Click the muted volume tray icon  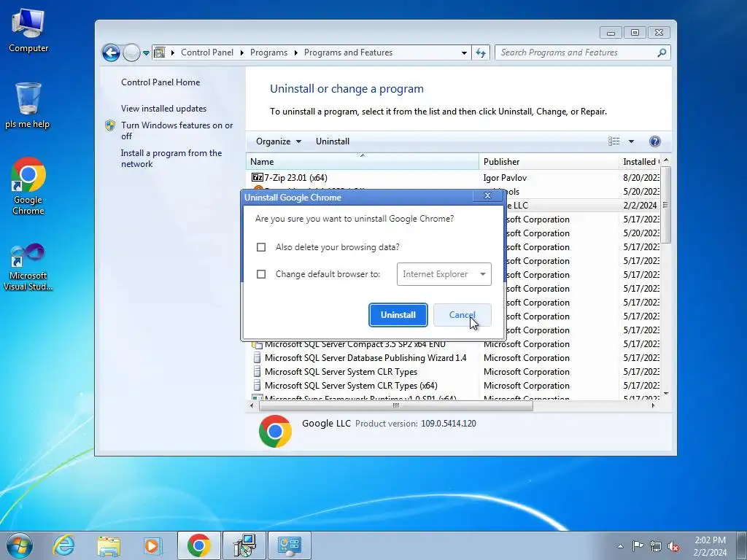tap(673, 546)
